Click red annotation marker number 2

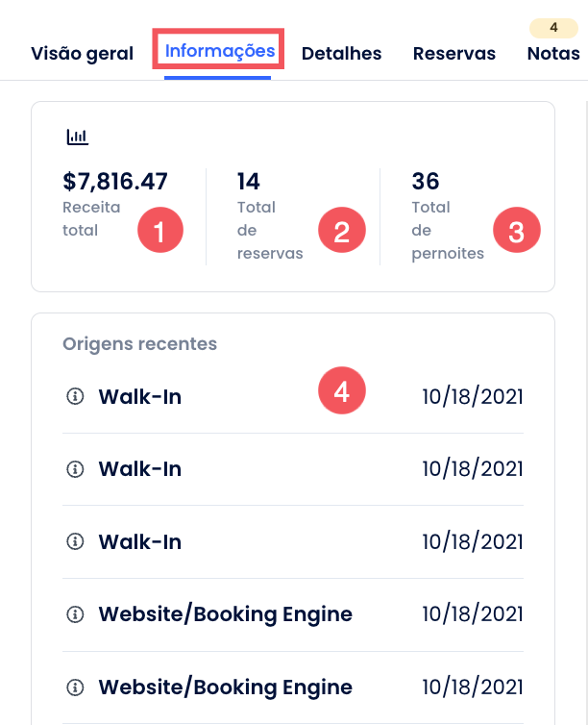point(341,231)
